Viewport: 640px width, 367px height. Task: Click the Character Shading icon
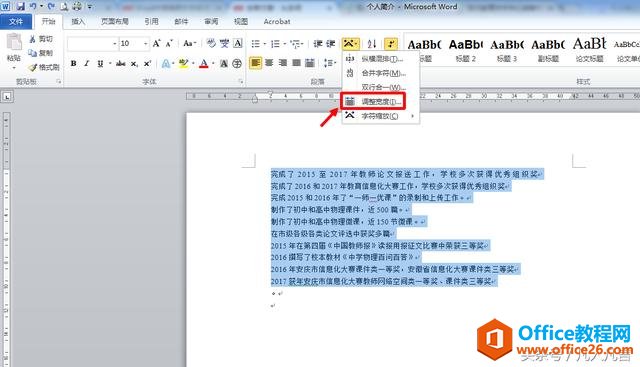[224, 64]
